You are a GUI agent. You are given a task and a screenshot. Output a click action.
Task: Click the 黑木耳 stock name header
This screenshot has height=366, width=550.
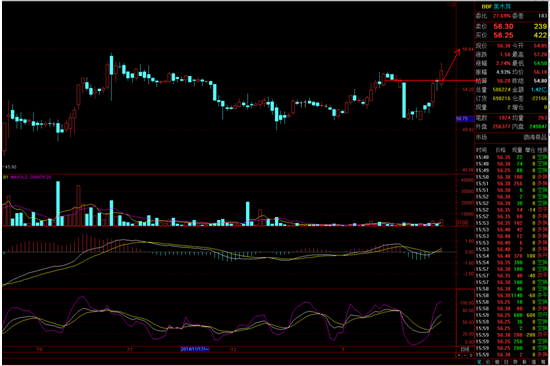[502, 7]
